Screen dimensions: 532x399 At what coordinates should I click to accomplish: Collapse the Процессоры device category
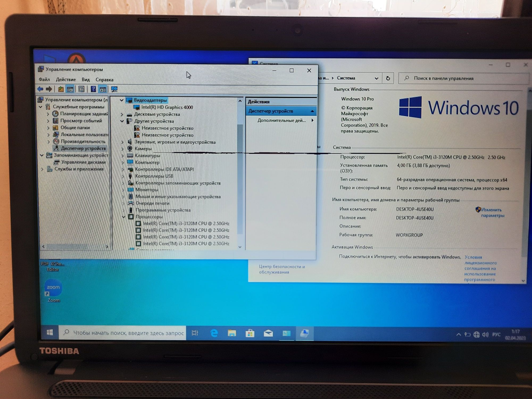123,217
